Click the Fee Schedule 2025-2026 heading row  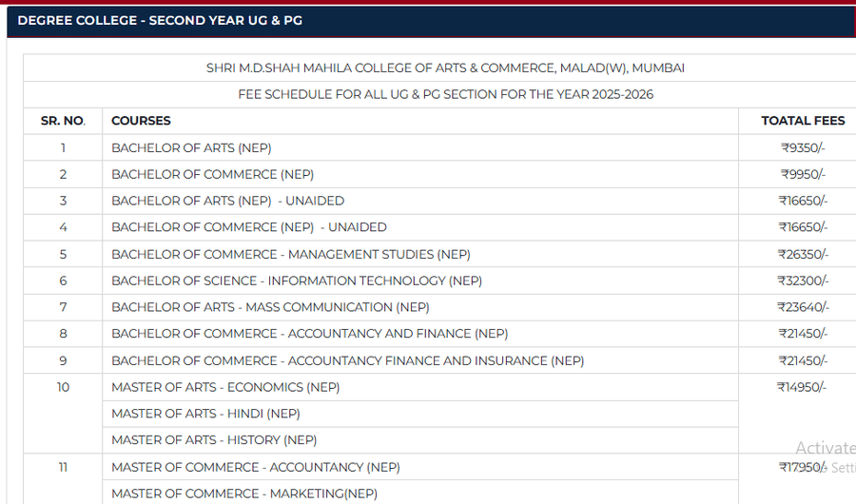click(x=445, y=94)
